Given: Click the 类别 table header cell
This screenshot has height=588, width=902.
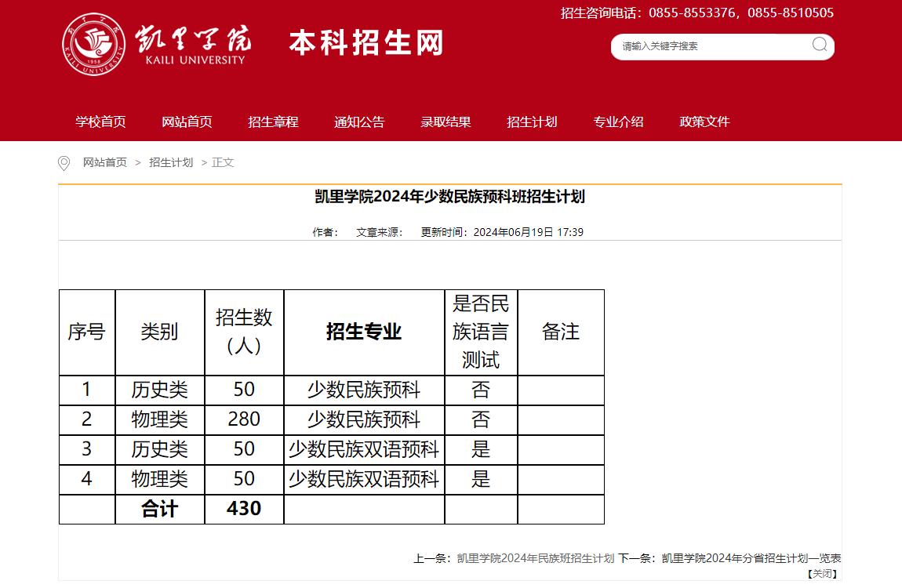Looking at the screenshot, I should 160,332.
